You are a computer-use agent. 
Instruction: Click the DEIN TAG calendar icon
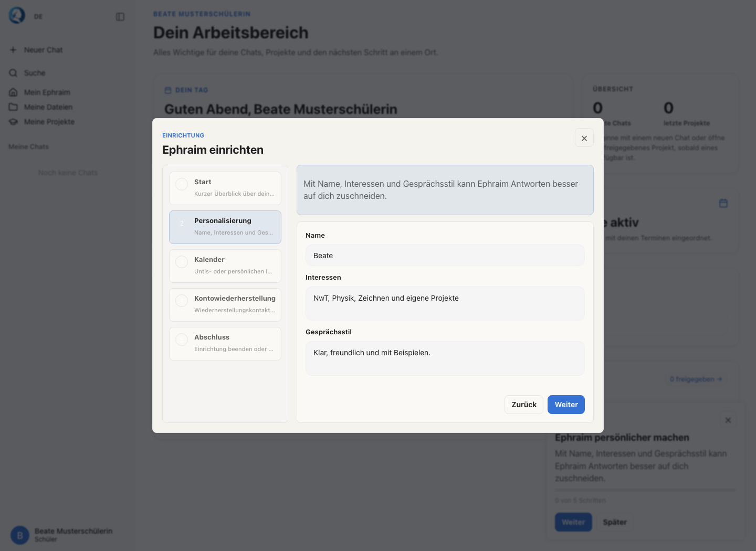click(x=168, y=90)
